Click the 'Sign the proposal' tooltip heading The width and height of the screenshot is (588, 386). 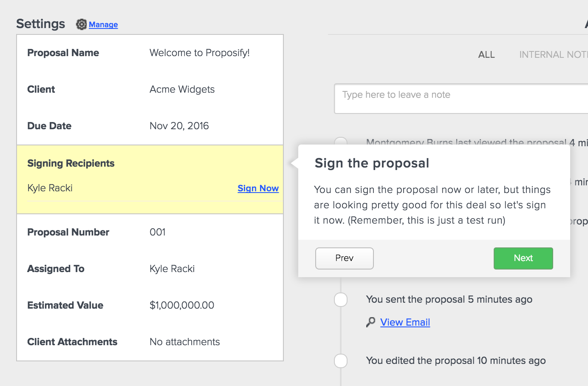point(372,163)
